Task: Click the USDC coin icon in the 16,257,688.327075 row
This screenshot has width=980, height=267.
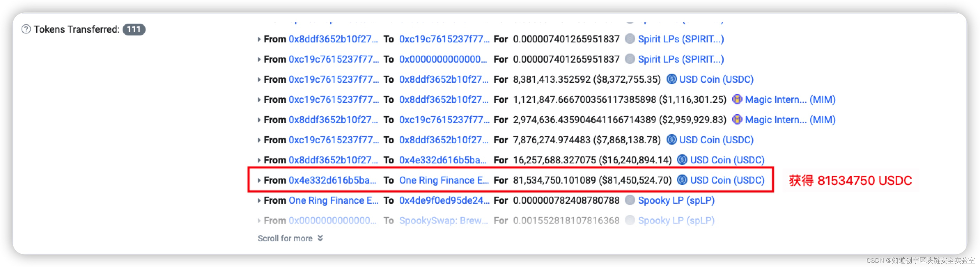Action: tap(682, 160)
